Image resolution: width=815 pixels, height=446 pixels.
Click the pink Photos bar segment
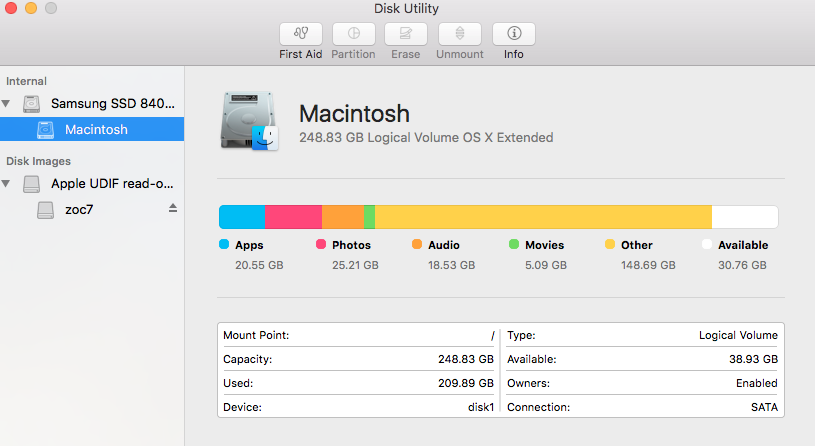click(x=293, y=217)
